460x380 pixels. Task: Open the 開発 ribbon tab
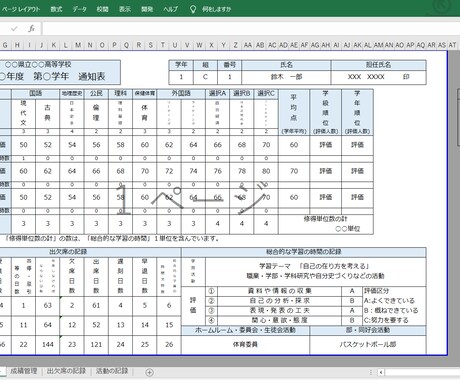pos(147,9)
